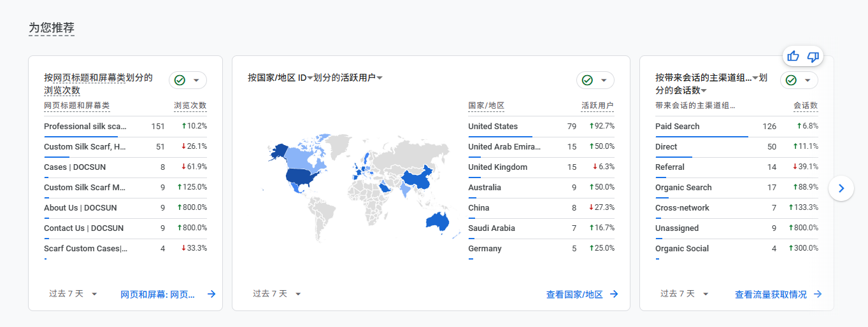The height and width of the screenshot is (327, 868).
Task: Click the thumbs up feedback icon
Action: [793, 57]
